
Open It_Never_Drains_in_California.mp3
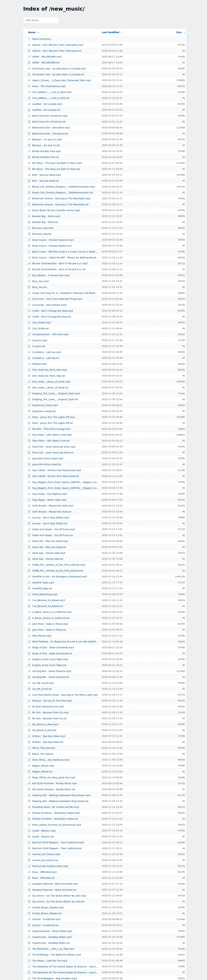tap(52, 612)
